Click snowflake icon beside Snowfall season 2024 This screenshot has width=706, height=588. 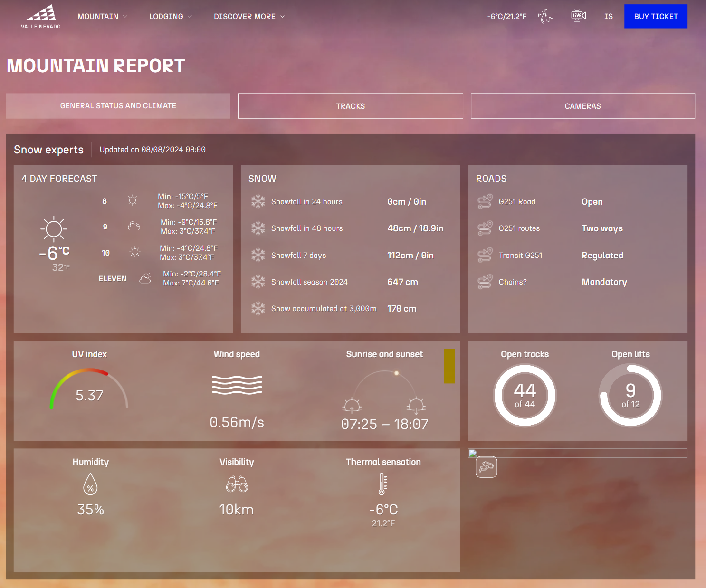pyautogui.click(x=258, y=282)
